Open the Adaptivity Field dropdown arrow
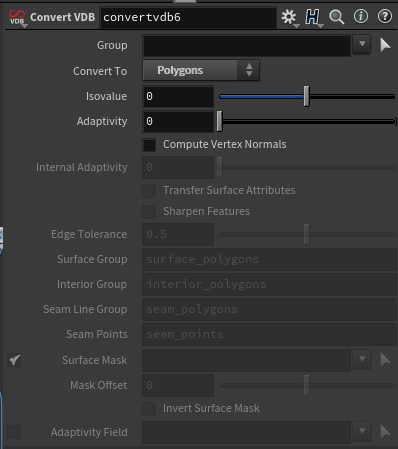 [x=362, y=431]
